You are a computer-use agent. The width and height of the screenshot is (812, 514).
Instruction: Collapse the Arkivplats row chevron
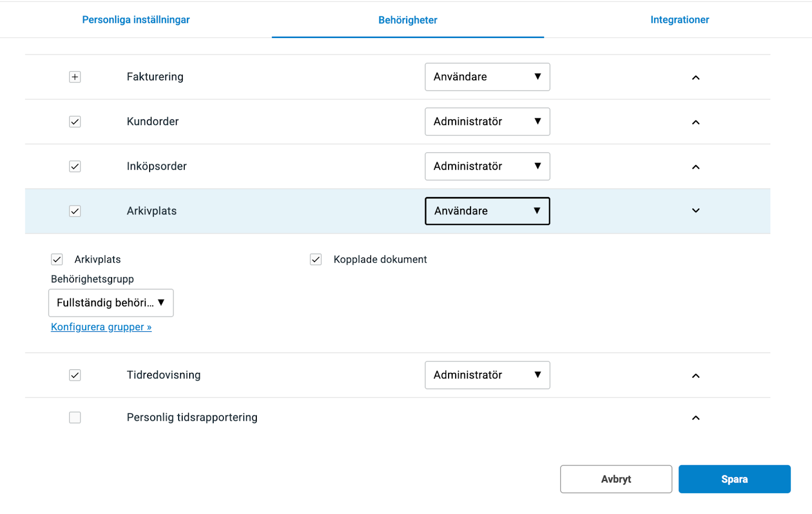tap(696, 211)
